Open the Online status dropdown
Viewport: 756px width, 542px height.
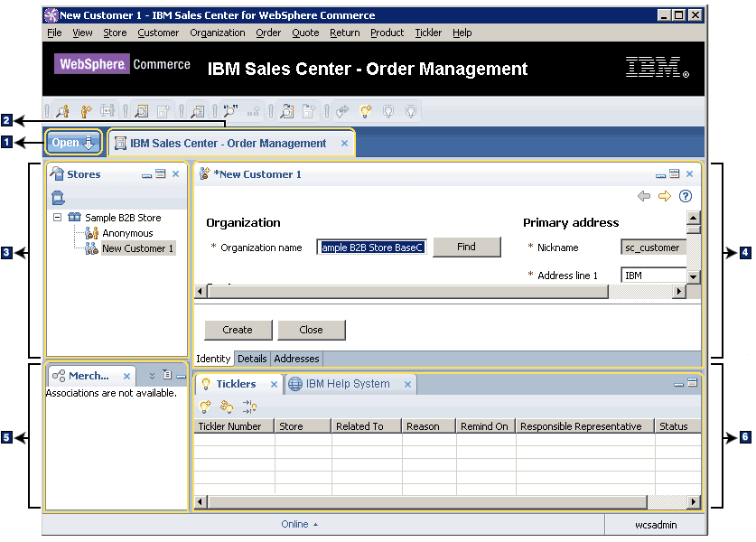click(299, 524)
